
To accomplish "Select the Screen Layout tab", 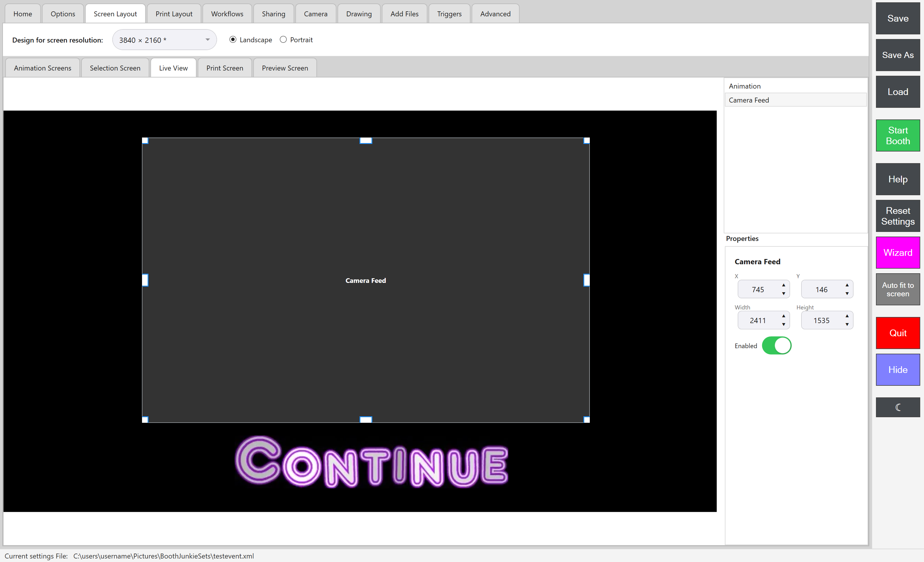I will tap(115, 14).
